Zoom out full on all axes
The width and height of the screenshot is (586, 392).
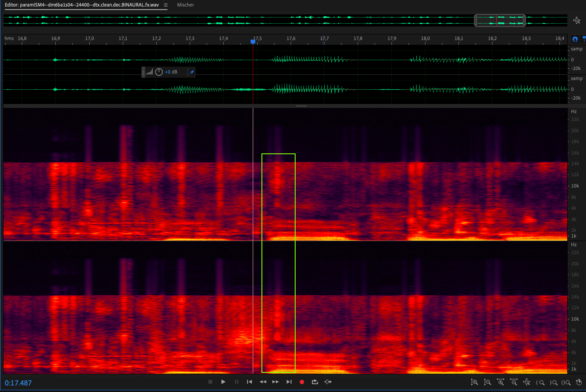pos(527,382)
